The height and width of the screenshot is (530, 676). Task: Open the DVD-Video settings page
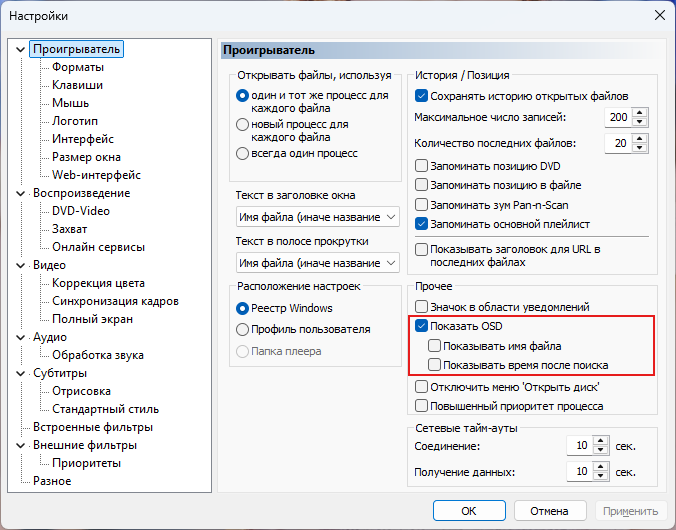click(x=81, y=211)
